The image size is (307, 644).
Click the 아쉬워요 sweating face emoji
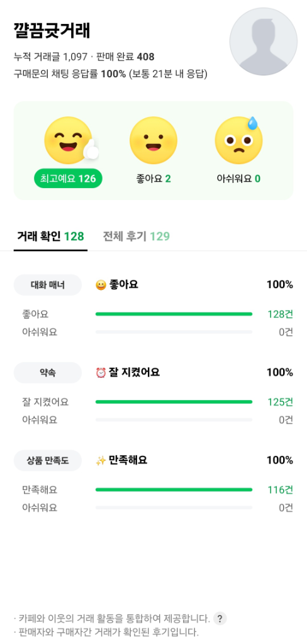point(238,140)
